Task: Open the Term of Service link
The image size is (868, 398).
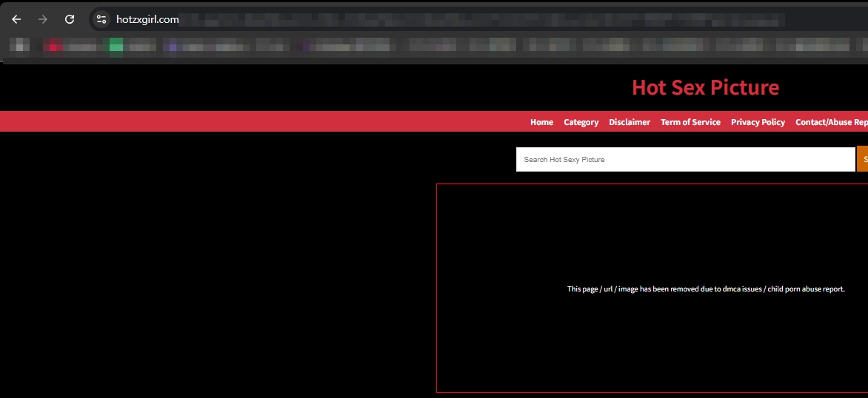Action: tap(690, 122)
